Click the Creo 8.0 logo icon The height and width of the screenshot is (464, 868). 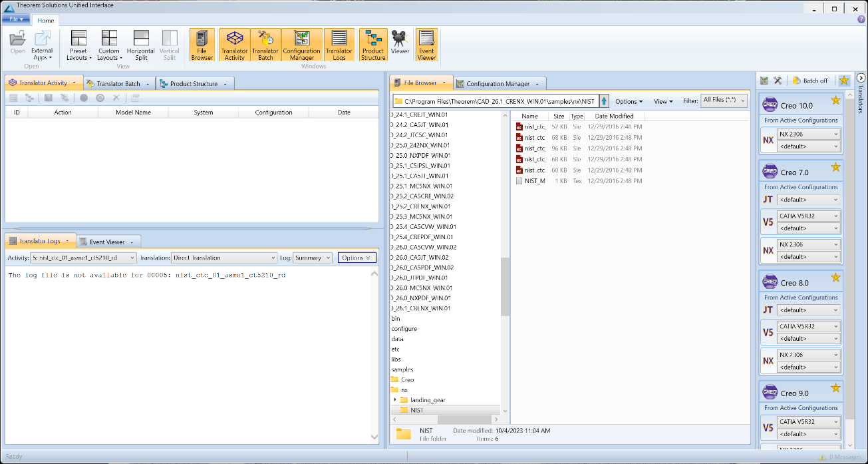(x=770, y=282)
